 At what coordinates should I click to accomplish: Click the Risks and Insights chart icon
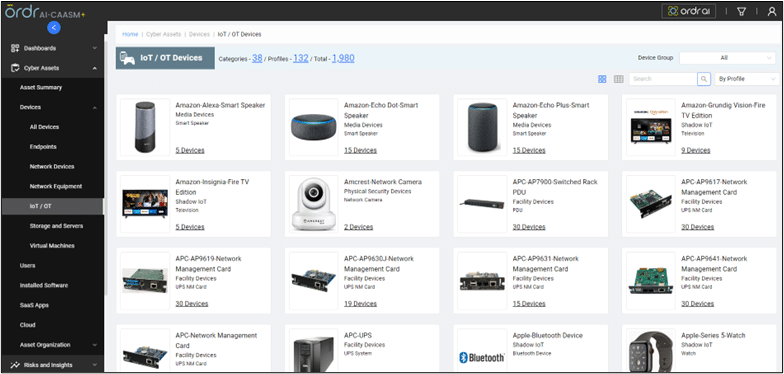15,365
